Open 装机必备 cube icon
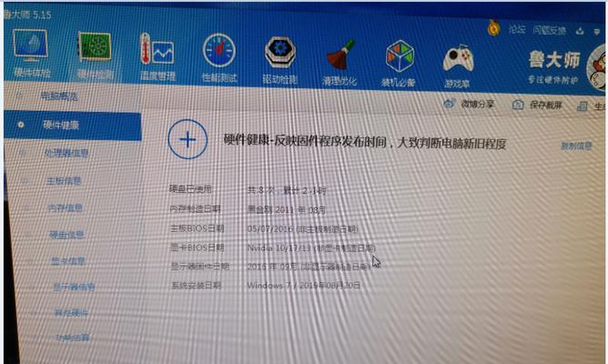 tap(400, 56)
